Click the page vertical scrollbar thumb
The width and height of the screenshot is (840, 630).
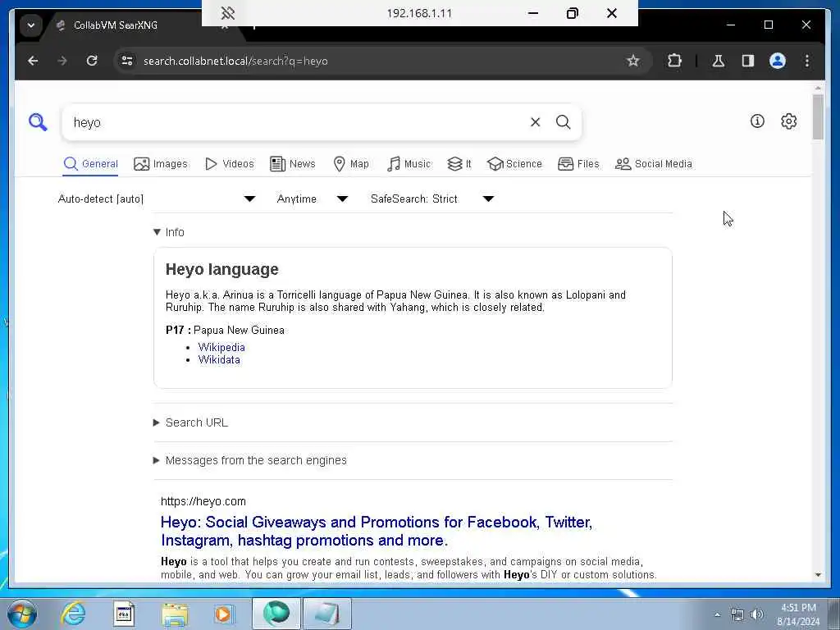pos(818,116)
